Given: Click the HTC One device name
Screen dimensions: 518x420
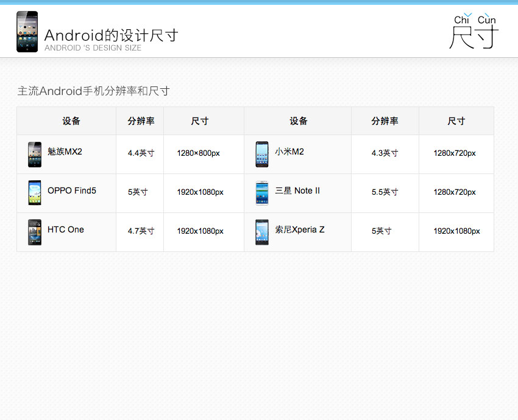Looking at the screenshot, I should click(66, 229).
